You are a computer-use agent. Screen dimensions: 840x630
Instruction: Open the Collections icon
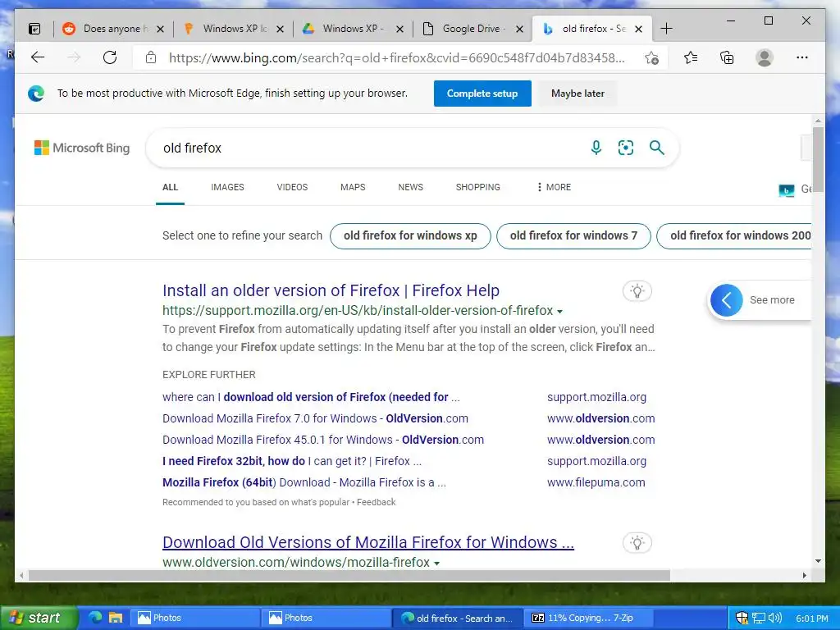click(x=727, y=57)
